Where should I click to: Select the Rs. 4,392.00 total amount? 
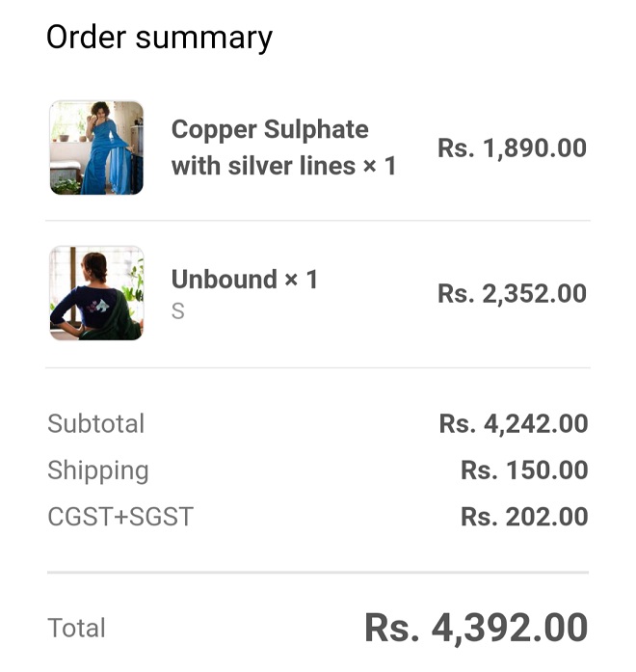point(476,629)
